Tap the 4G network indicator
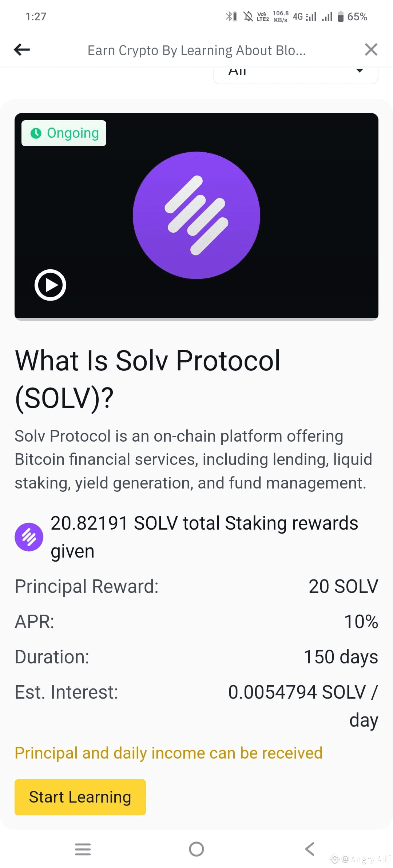 pyautogui.click(x=298, y=16)
